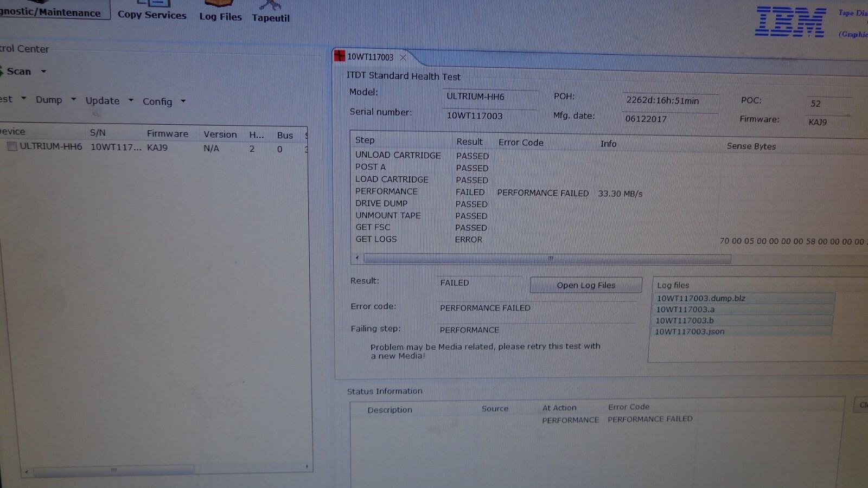Click the Error Code column header in steps table
The width and height of the screenshot is (868, 488).
coord(521,142)
